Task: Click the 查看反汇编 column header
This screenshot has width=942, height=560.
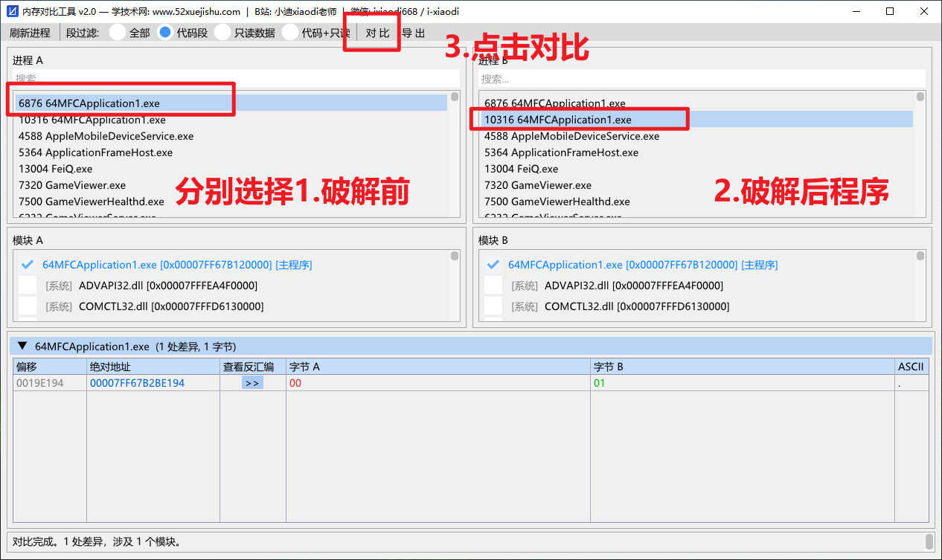Action: [253, 367]
